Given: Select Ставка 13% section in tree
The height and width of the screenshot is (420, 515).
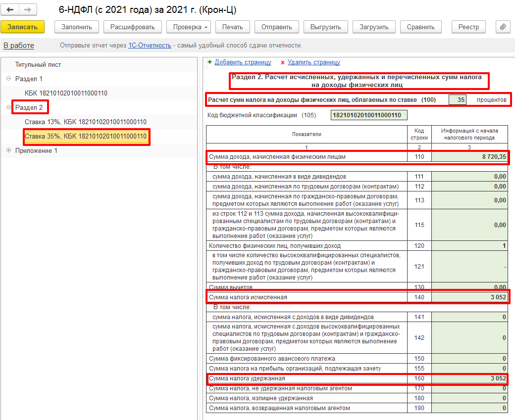Looking at the screenshot, I should 85,122.
